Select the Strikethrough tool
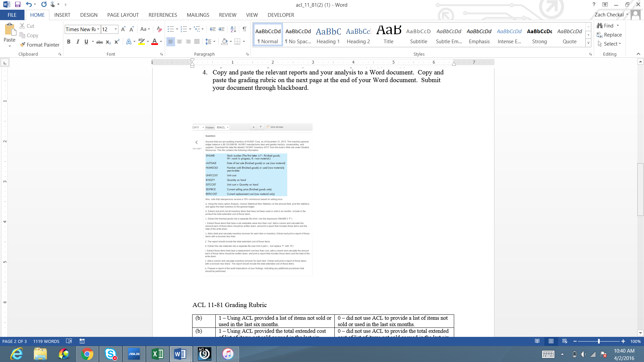 (99, 42)
